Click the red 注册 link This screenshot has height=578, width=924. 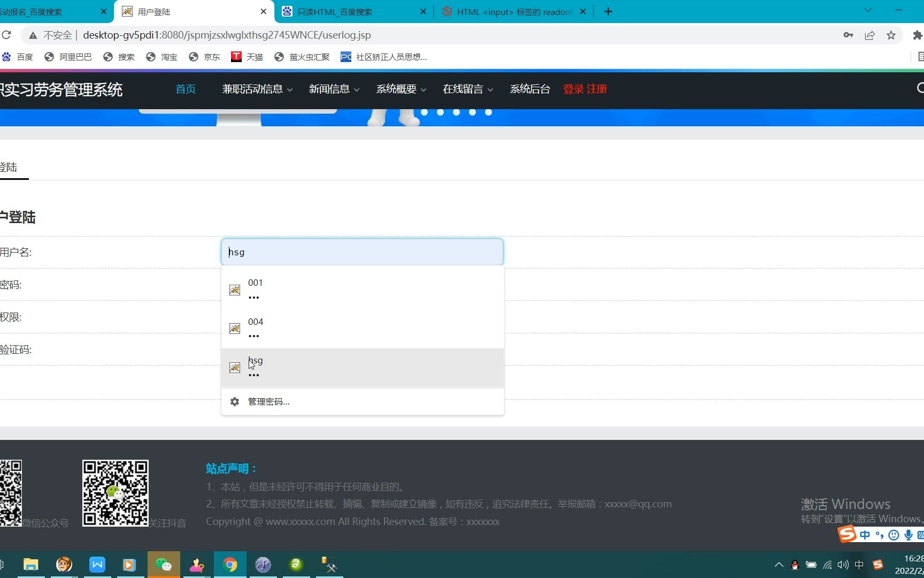tap(597, 89)
